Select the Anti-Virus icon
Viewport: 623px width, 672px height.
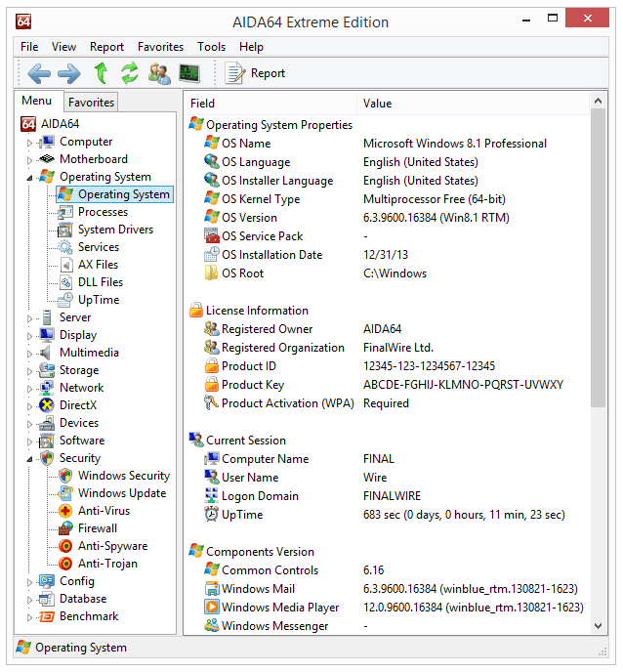click(x=65, y=511)
